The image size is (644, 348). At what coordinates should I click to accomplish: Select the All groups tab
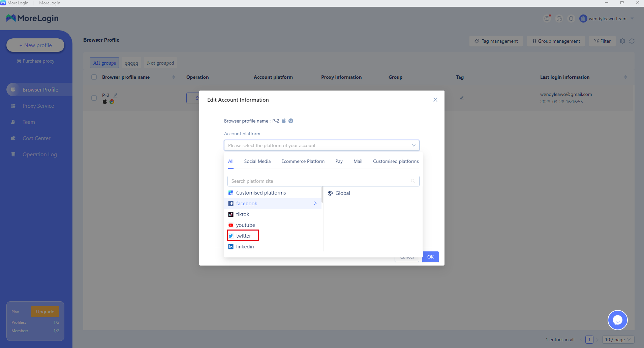[104, 63]
